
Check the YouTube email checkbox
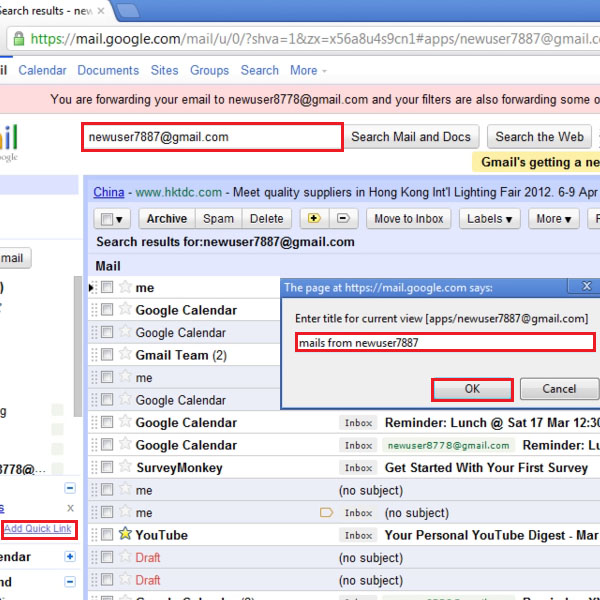(x=107, y=534)
